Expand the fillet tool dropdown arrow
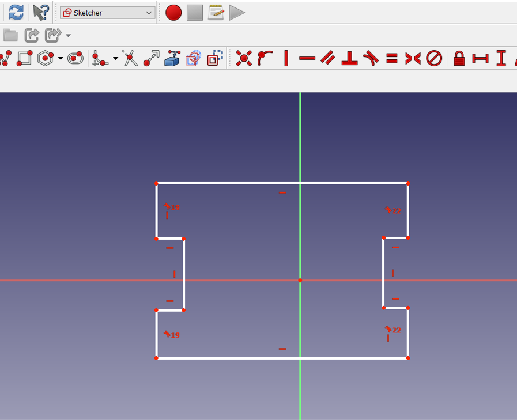This screenshot has width=517, height=420. point(115,59)
